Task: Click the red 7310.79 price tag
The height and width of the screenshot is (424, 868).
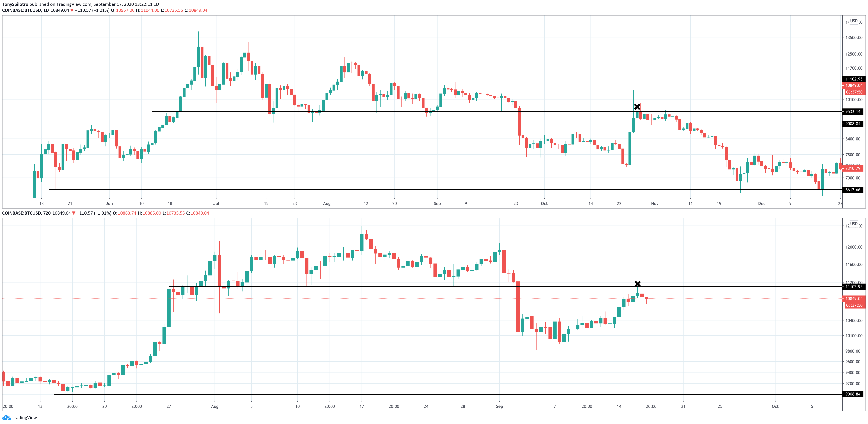Action: point(853,168)
